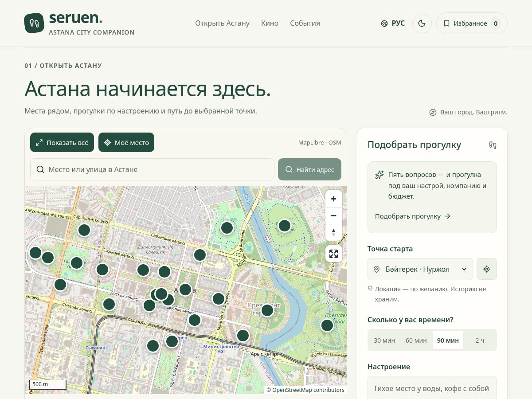This screenshot has height=399, width=532.
Task: Click the 01 / ОТКРЫТЬ АСТАНУ breadcrumb text
Action: 63,66
